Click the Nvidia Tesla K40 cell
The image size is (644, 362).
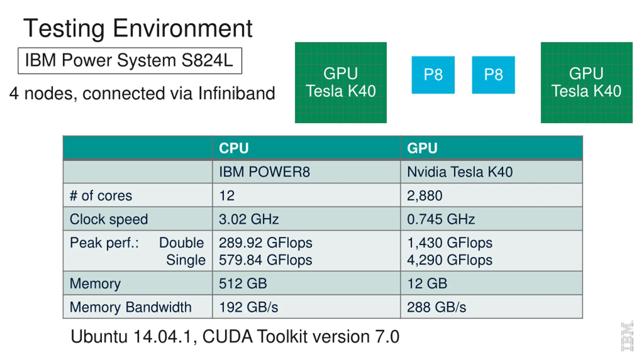click(x=460, y=172)
